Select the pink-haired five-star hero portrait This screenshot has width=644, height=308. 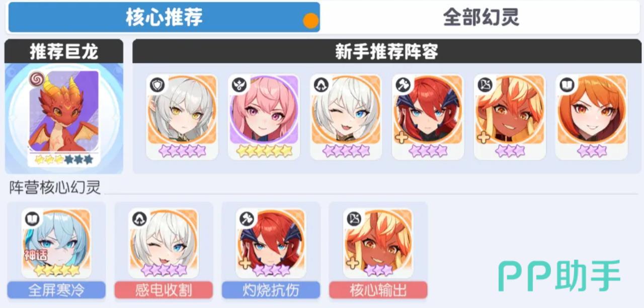coord(264,117)
